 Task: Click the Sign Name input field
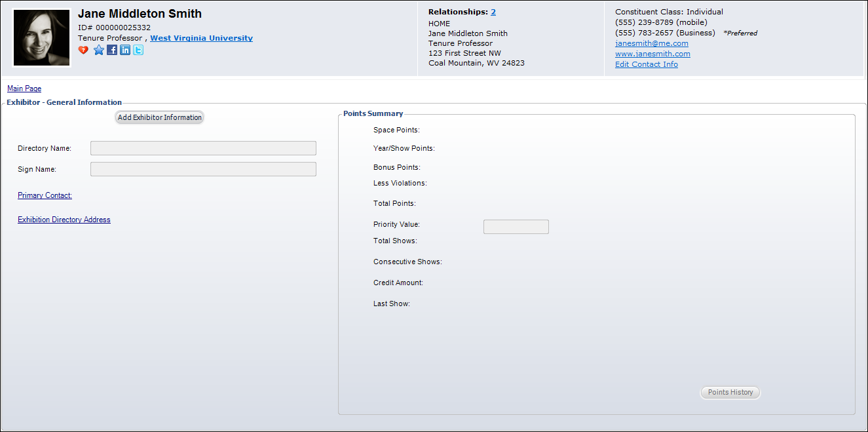(x=203, y=169)
